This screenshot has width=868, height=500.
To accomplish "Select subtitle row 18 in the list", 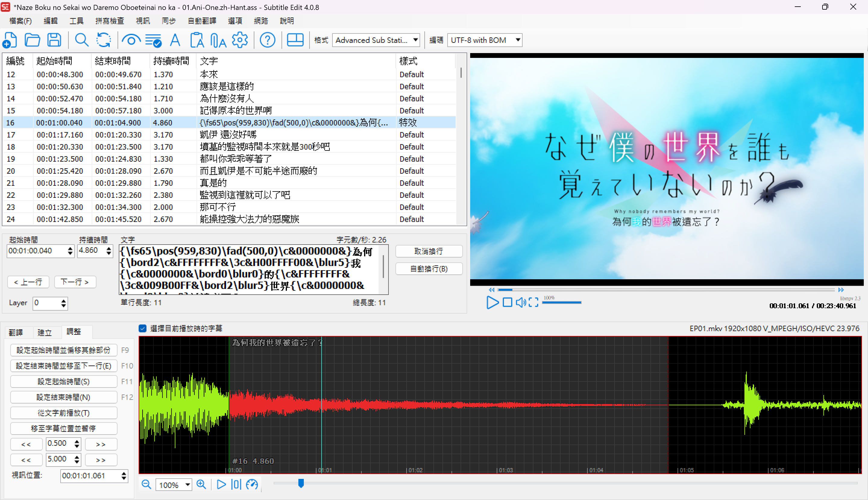I will click(x=229, y=147).
